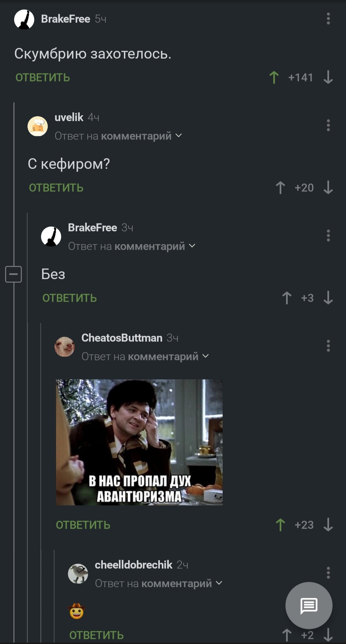This screenshot has width=346, height=644.
Task: Downvote the meme comment rated +23
Action: [x=328, y=525]
